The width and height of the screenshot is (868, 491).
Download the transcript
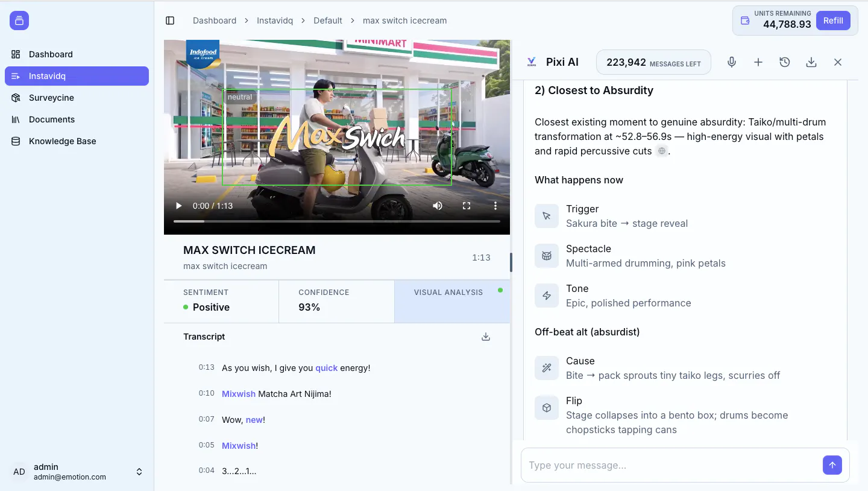coord(486,337)
